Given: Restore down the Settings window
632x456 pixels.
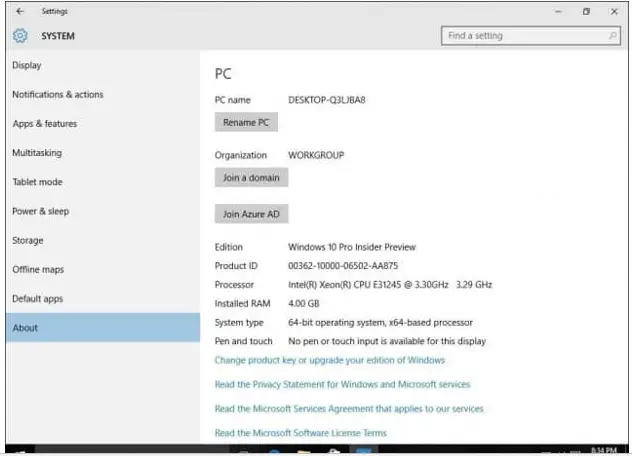Looking at the screenshot, I should click(x=586, y=11).
